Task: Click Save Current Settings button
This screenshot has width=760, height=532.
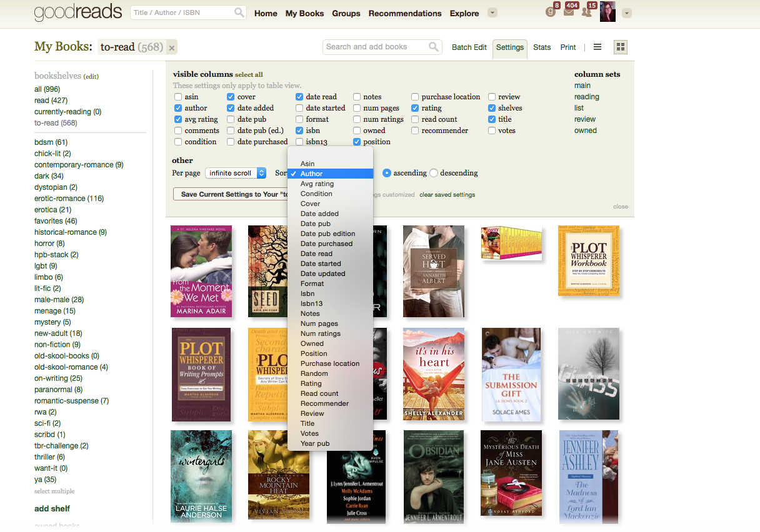Action: point(230,194)
